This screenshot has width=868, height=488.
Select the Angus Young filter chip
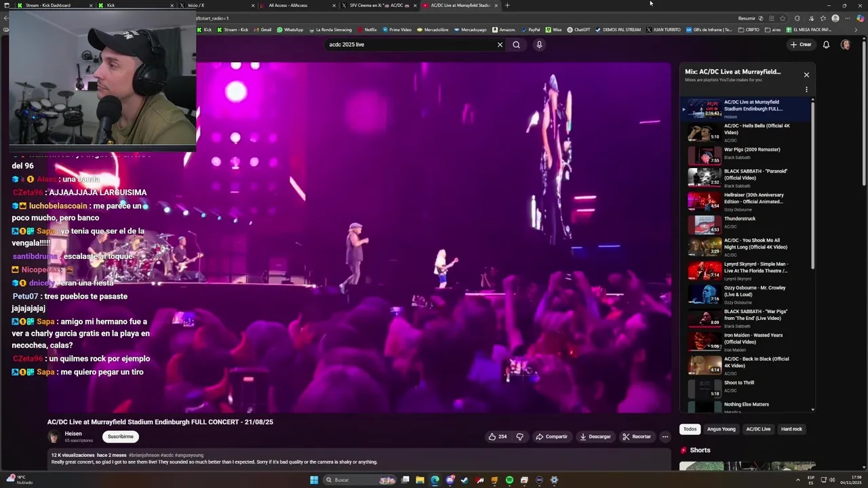(721, 429)
